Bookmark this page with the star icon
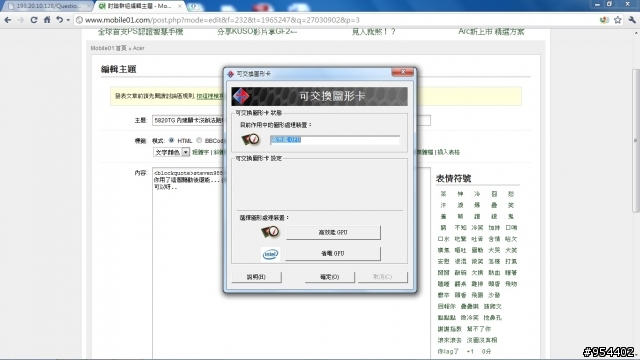640x360 pixels. (x=618, y=20)
